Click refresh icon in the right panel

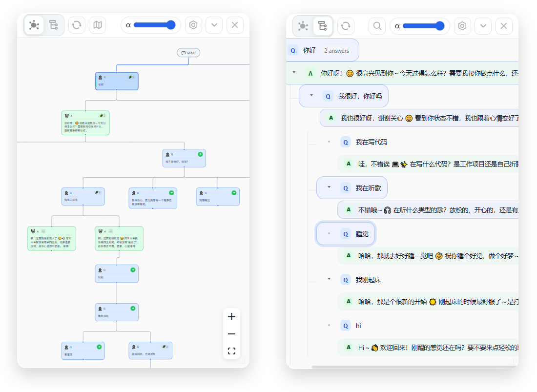click(x=346, y=26)
